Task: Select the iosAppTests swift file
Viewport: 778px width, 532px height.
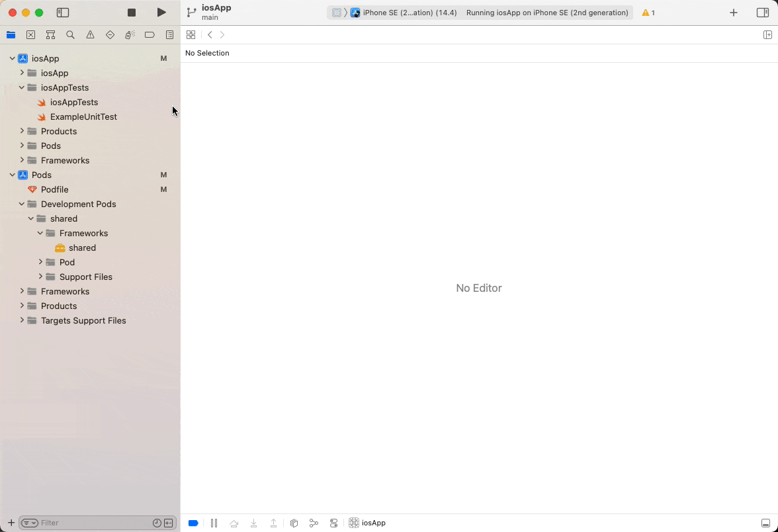Action: click(x=74, y=102)
